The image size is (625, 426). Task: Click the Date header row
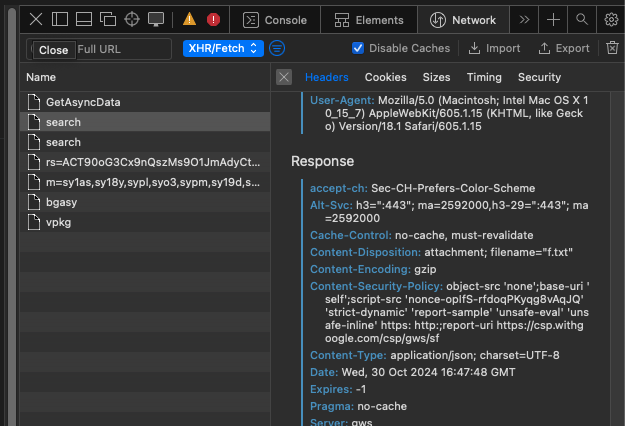413,372
